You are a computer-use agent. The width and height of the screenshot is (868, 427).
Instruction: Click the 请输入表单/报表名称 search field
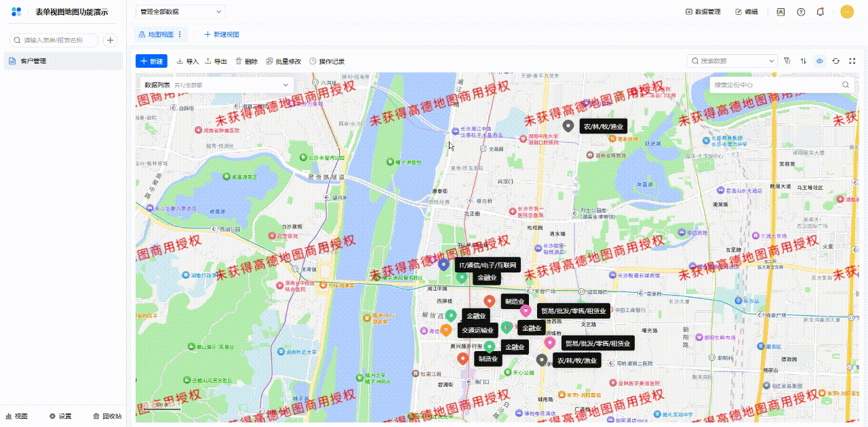tap(54, 41)
